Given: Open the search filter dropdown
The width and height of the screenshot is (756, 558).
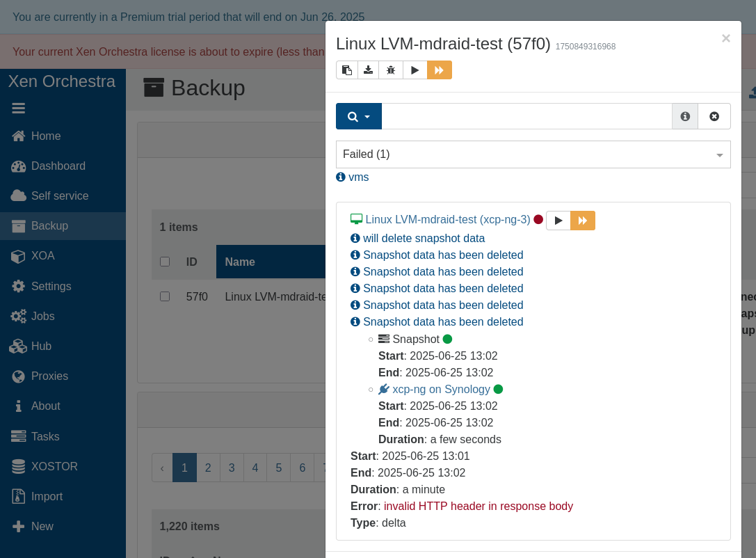Looking at the screenshot, I should point(359,116).
